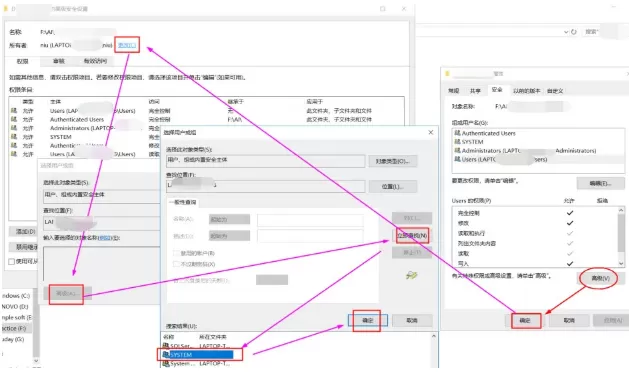The width and height of the screenshot is (629, 375).
Task: Click the search magnifier icon in the user dialog
Action: (x=412, y=275)
